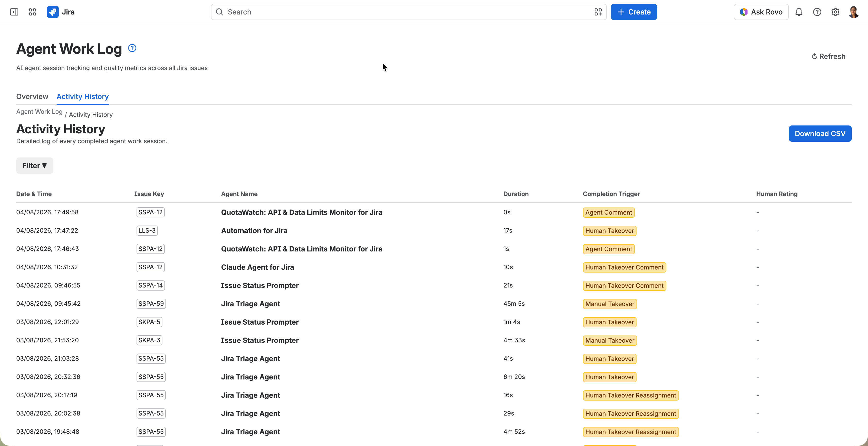Click the Date & Time column header
The height and width of the screenshot is (446, 868).
coord(34,194)
